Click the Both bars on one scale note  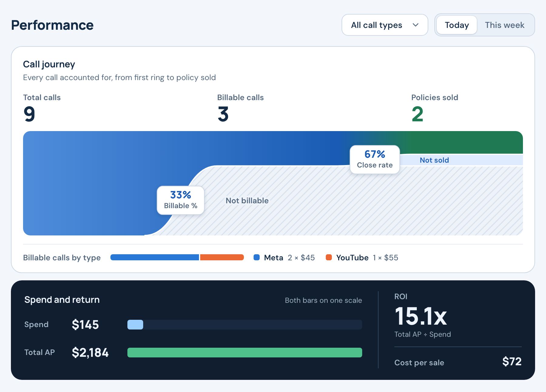point(323,300)
